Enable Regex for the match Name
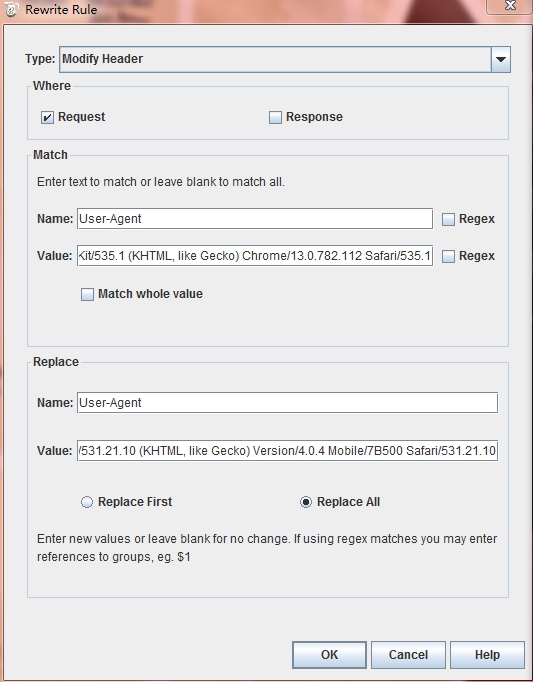The height and width of the screenshot is (682, 533). click(x=448, y=219)
